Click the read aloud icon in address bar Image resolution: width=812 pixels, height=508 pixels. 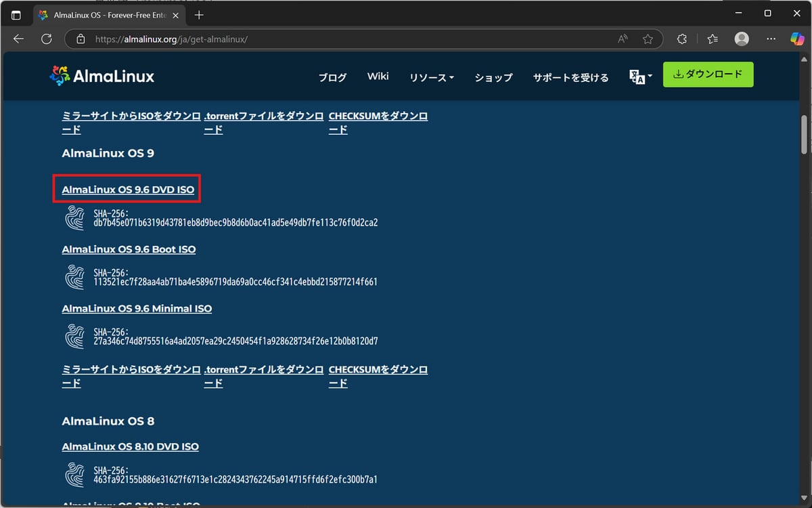click(x=623, y=39)
